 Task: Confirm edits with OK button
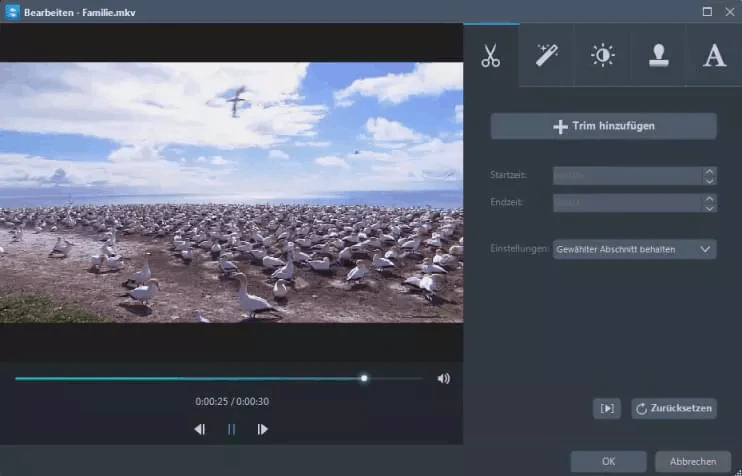coord(609,461)
